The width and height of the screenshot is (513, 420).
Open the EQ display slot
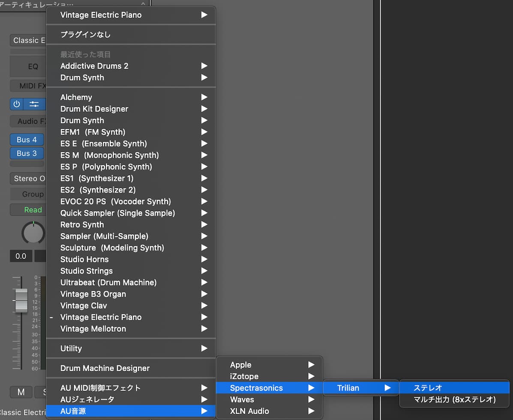pyautogui.click(x=28, y=66)
